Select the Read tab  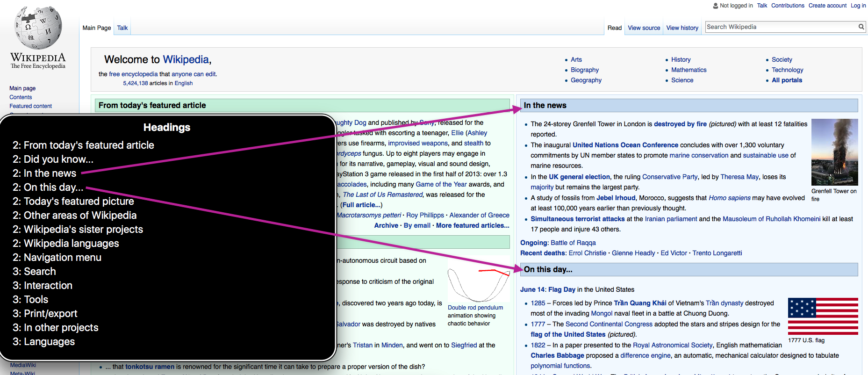coord(614,28)
